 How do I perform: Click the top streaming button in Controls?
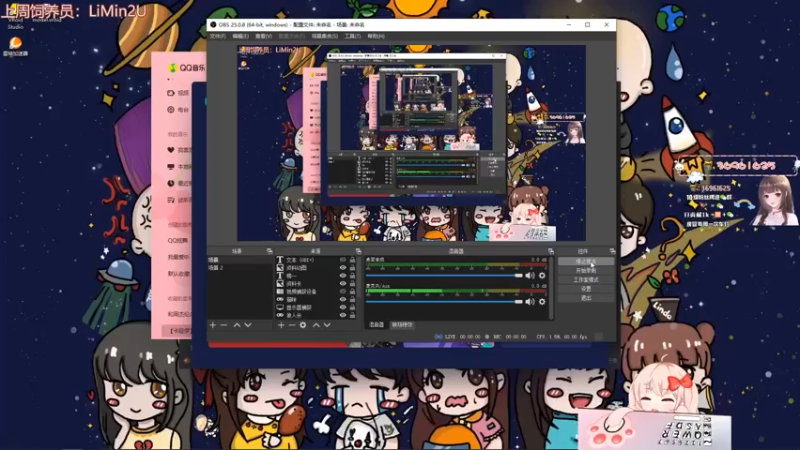(x=586, y=261)
